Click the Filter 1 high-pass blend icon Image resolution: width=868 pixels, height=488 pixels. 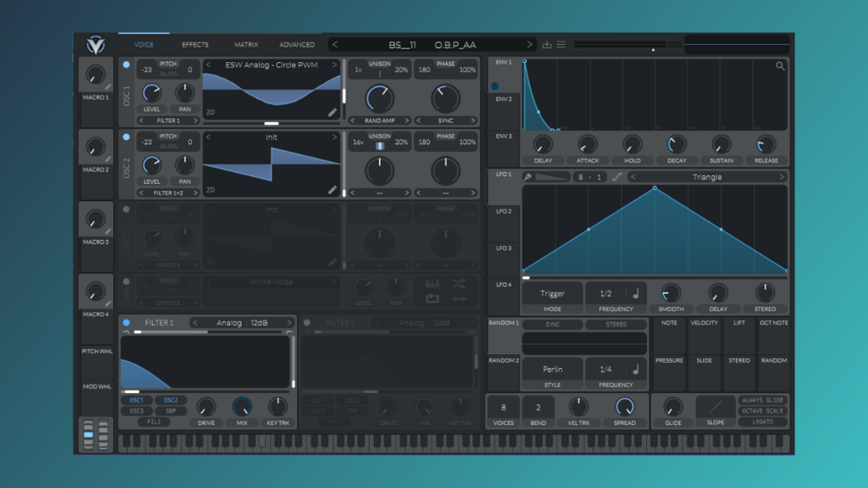(x=289, y=332)
